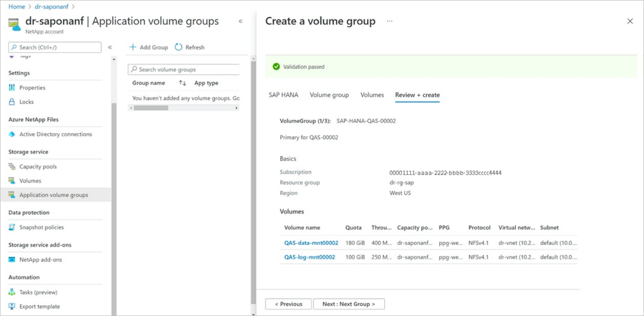Click Active Directory connections icon
Image resolution: width=644 pixels, height=316 pixels.
pos(12,134)
